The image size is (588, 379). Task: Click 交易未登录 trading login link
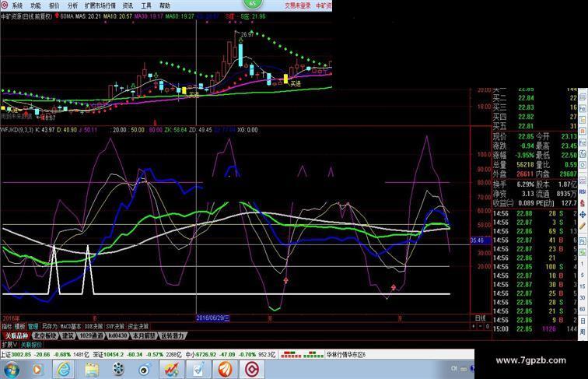(x=298, y=5)
